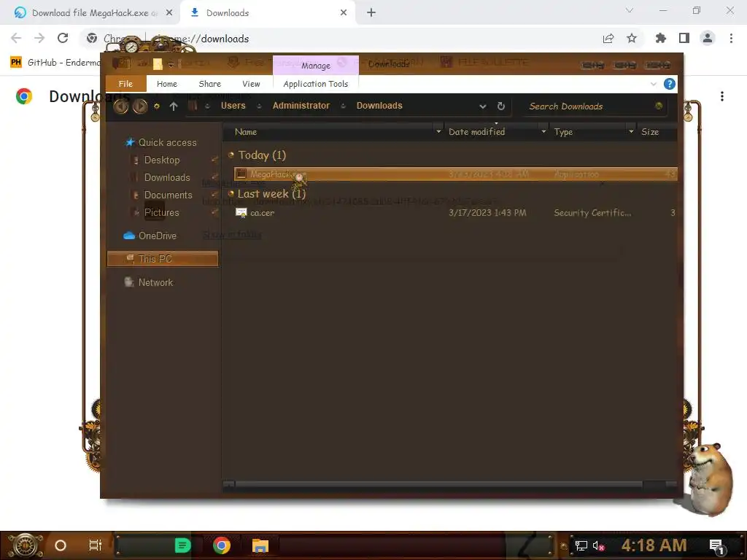Open Documents in Quick access
Image resolution: width=747 pixels, height=560 pixels.
(169, 195)
